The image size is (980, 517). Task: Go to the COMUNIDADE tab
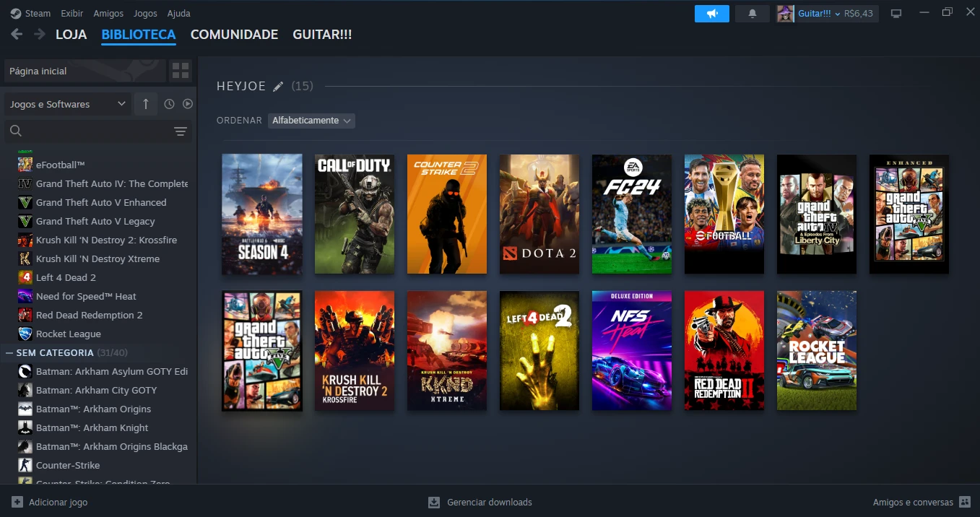(234, 35)
